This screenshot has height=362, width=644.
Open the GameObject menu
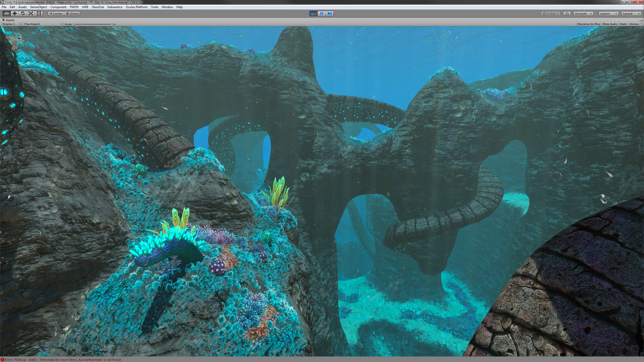click(x=38, y=7)
